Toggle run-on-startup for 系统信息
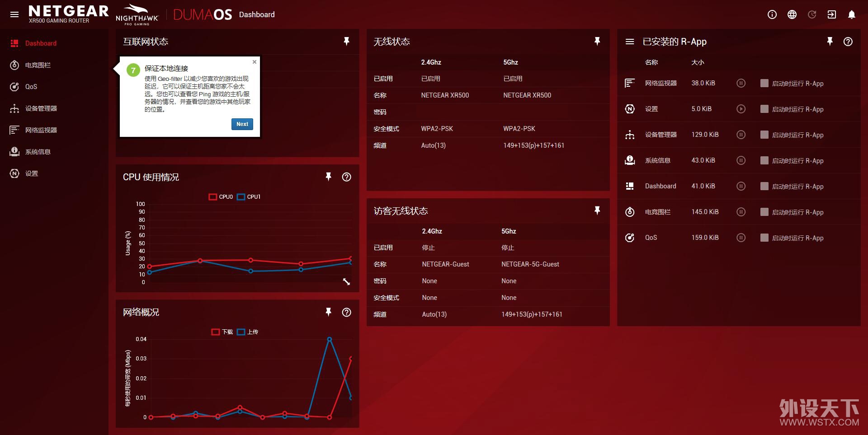 click(764, 160)
